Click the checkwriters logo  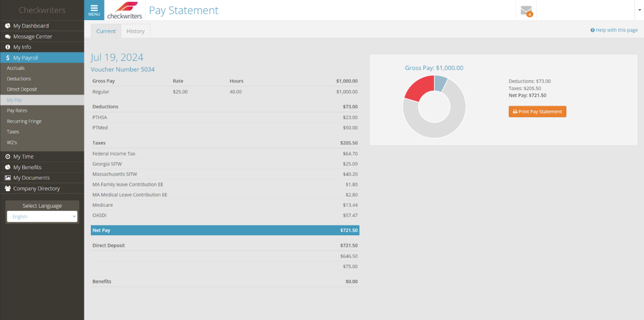click(x=125, y=10)
